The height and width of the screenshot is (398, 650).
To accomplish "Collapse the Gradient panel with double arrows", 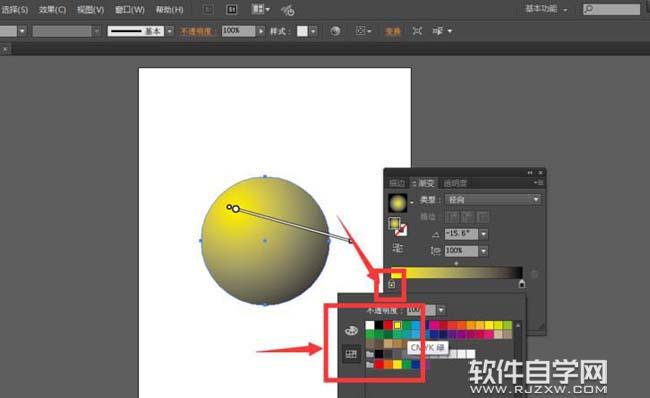I will pyautogui.click(x=530, y=172).
